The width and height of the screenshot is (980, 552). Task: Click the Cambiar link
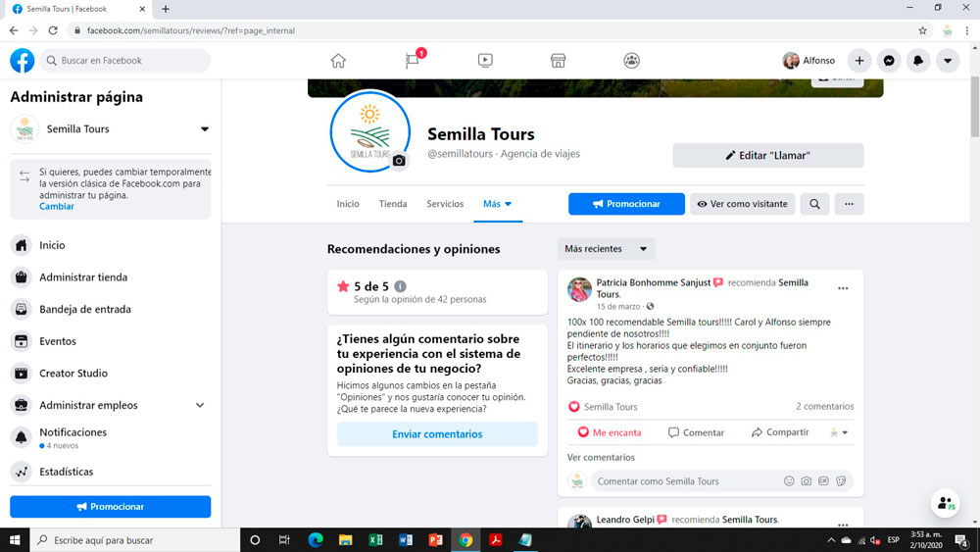(57, 206)
